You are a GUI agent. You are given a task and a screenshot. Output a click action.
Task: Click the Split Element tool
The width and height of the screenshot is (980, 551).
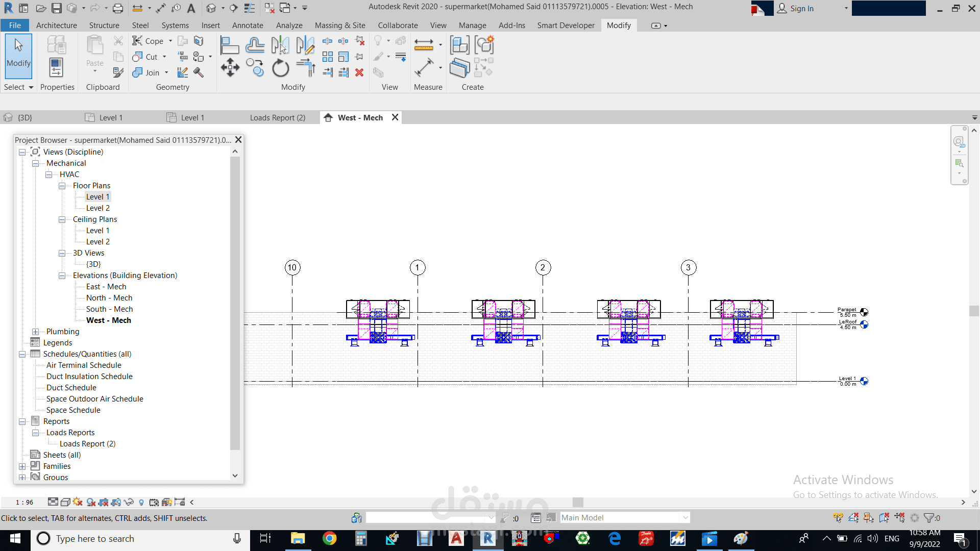pos(328,41)
